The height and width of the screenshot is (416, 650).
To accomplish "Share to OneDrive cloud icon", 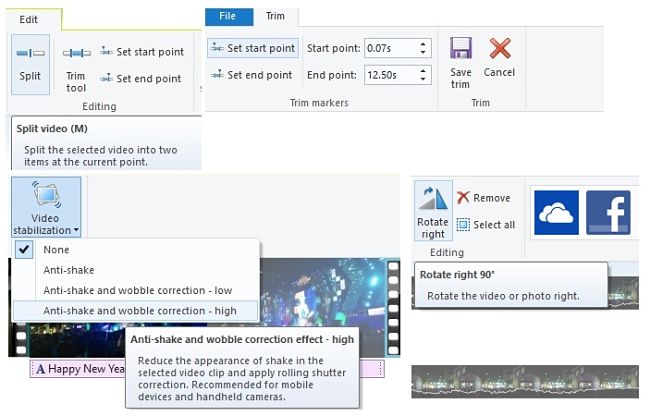I will pos(556,213).
